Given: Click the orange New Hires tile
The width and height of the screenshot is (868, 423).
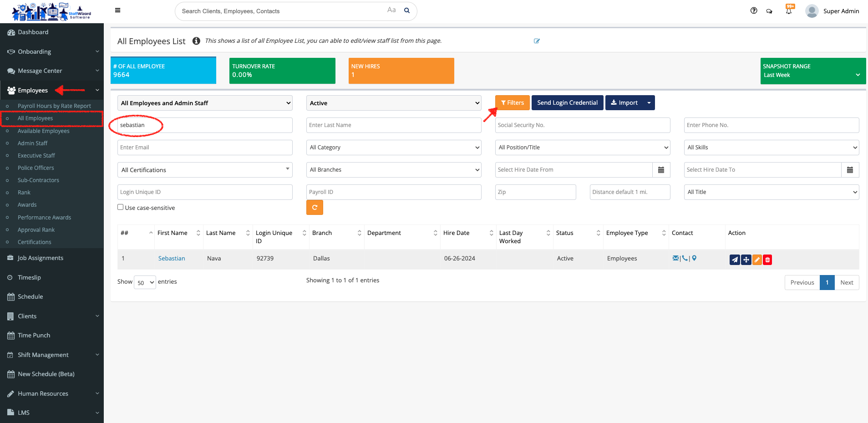Looking at the screenshot, I should coord(401,71).
